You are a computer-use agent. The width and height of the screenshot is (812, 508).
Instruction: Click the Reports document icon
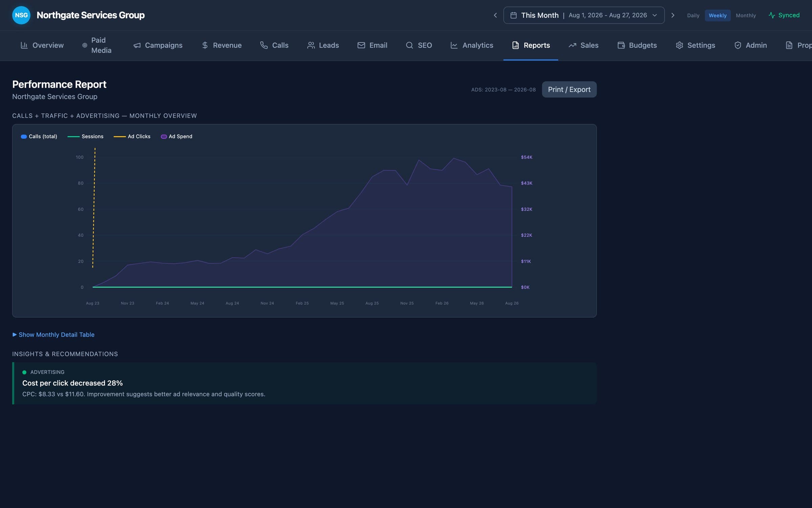click(515, 45)
